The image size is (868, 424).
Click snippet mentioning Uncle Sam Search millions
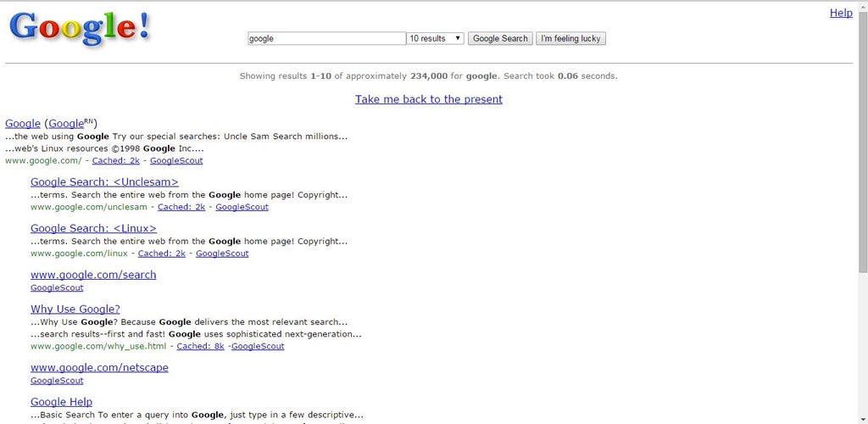[176, 137]
